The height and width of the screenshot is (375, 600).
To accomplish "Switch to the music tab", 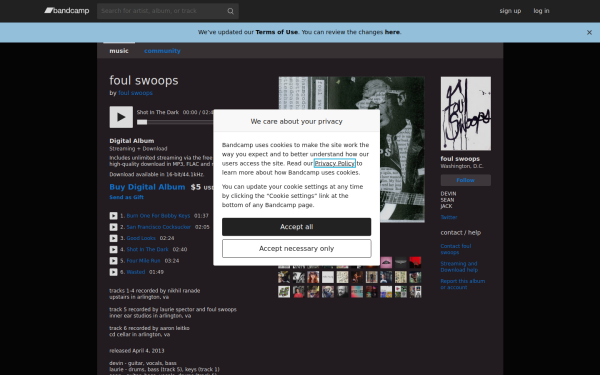I will click(119, 51).
